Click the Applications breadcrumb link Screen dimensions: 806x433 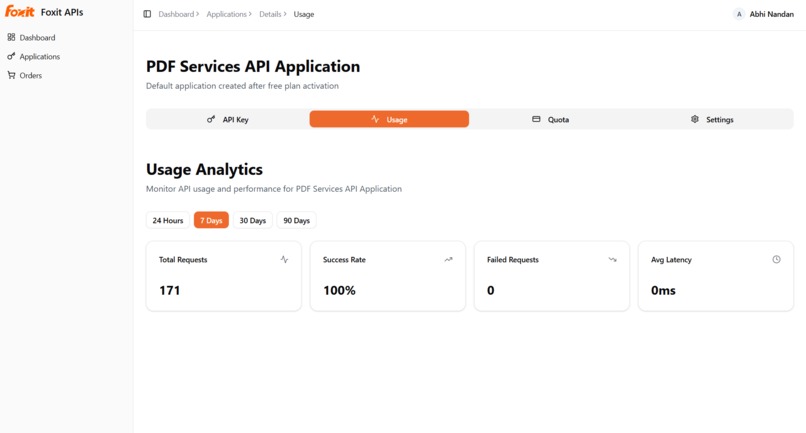click(226, 14)
